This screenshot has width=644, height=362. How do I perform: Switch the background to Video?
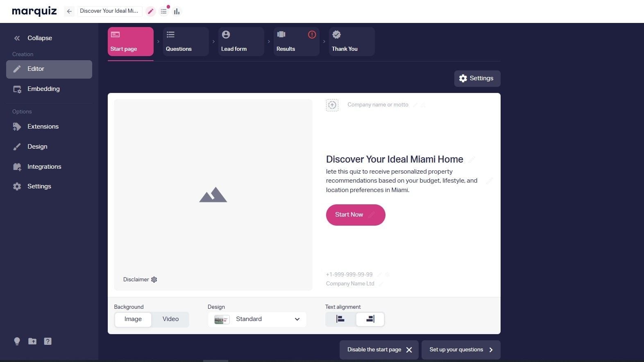[x=170, y=319]
